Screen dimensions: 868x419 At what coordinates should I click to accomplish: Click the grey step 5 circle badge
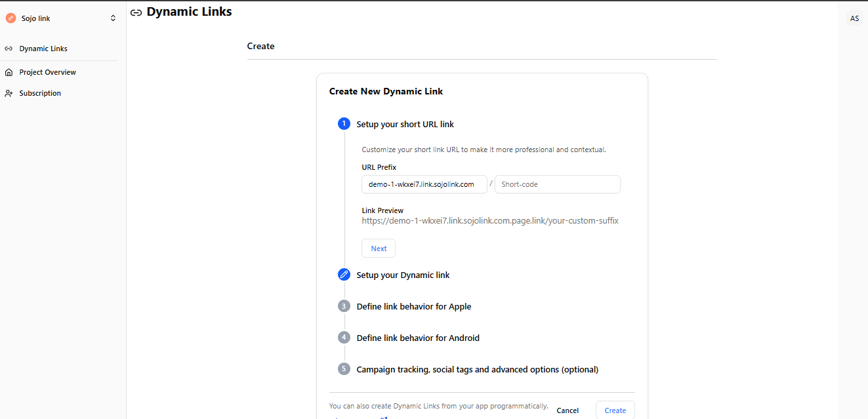344,369
